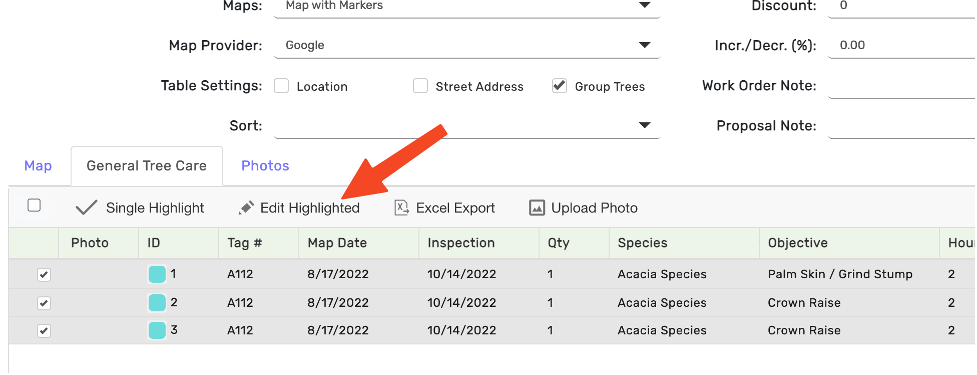Select the General Tree Care tab
Viewport: 977px width, 375px height.
(x=146, y=166)
